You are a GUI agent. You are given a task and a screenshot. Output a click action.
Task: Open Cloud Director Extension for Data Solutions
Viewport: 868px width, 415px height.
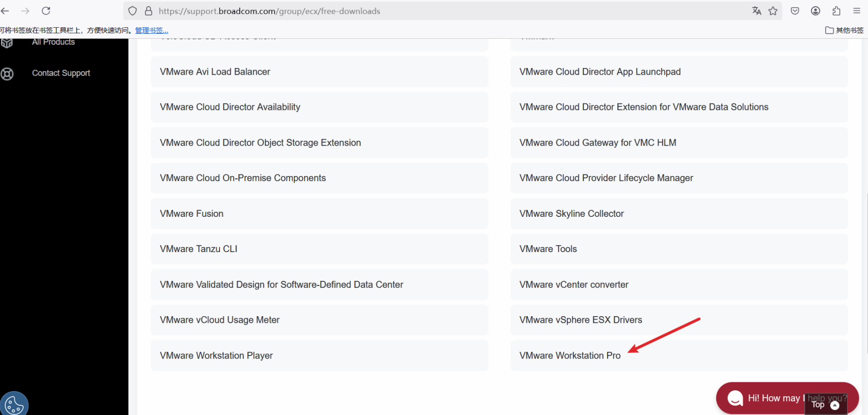point(679,107)
